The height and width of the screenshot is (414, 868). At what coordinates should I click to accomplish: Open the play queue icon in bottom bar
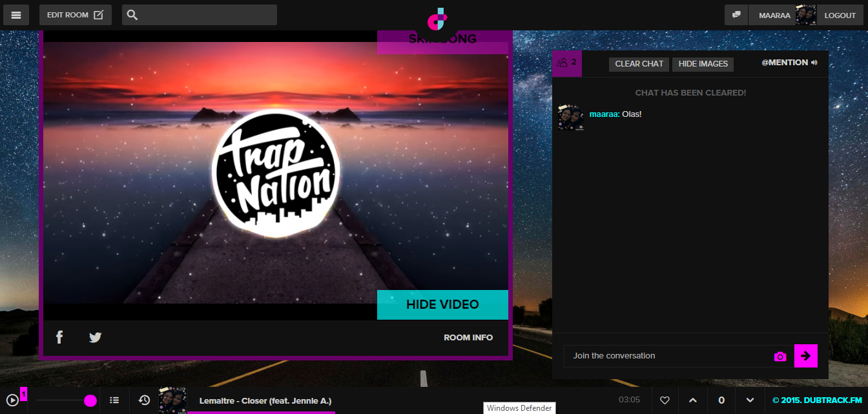tap(12, 400)
